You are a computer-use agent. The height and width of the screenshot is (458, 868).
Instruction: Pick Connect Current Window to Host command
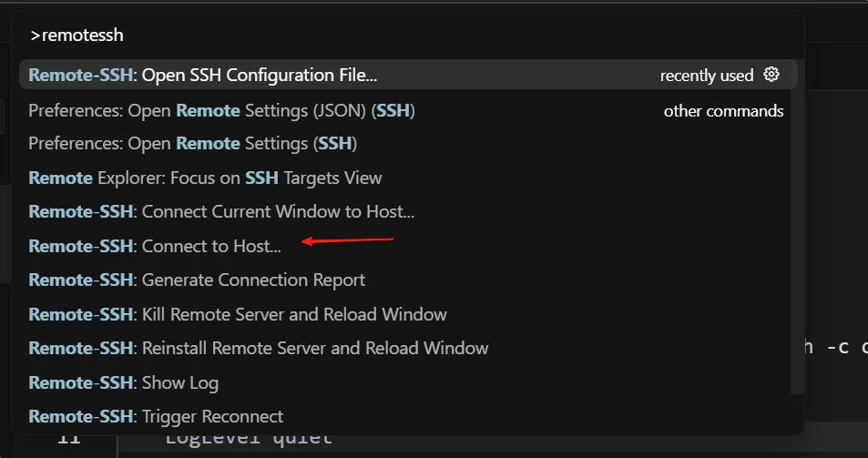221,212
